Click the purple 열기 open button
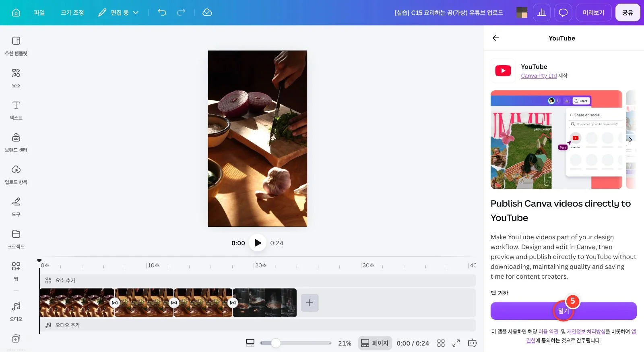This screenshot has width=644, height=352. (x=563, y=311)
